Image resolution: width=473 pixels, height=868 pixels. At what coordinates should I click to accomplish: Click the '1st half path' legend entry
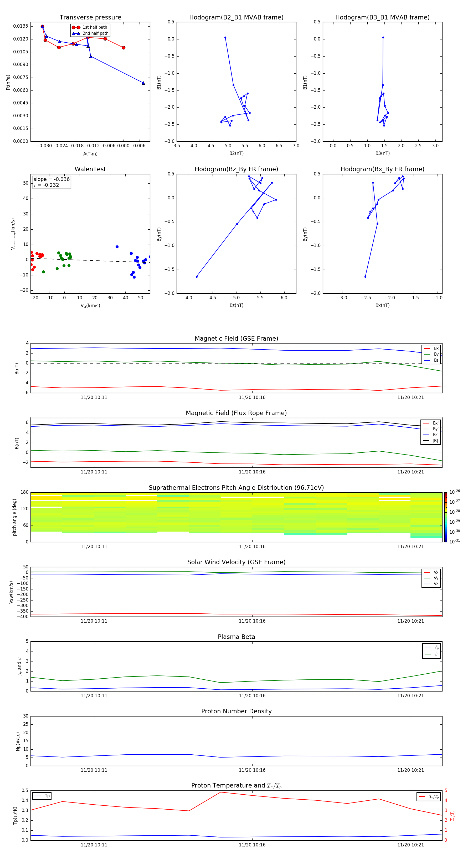[90, 27]
